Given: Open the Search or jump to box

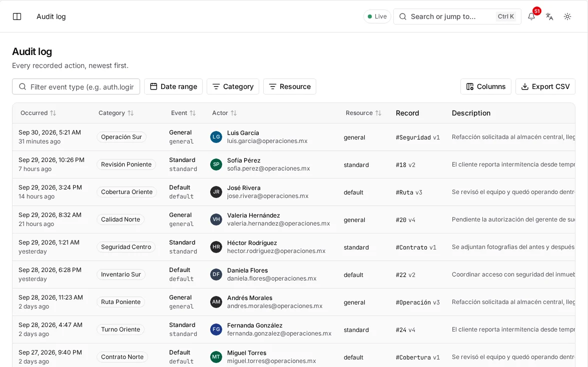Looking at the screenshot, I should pyautogui.click(x=457, y=16).
